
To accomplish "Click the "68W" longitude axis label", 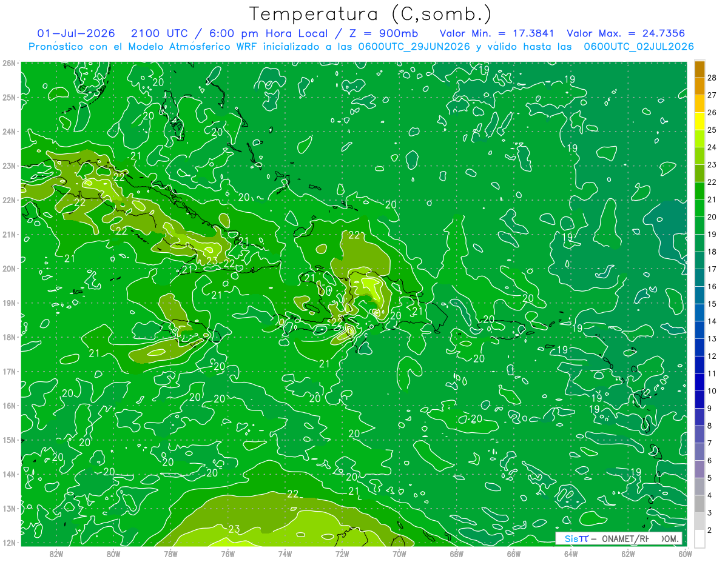I will (456, 553).
